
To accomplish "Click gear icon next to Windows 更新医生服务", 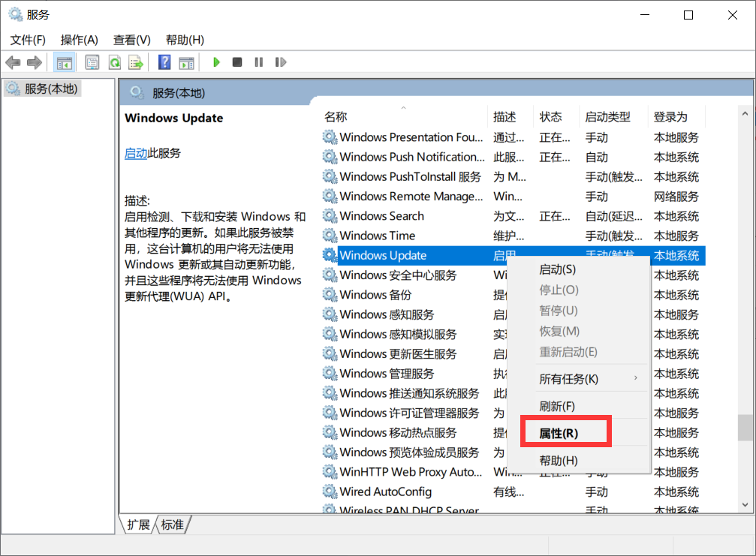I will click(x=330, y=353).
